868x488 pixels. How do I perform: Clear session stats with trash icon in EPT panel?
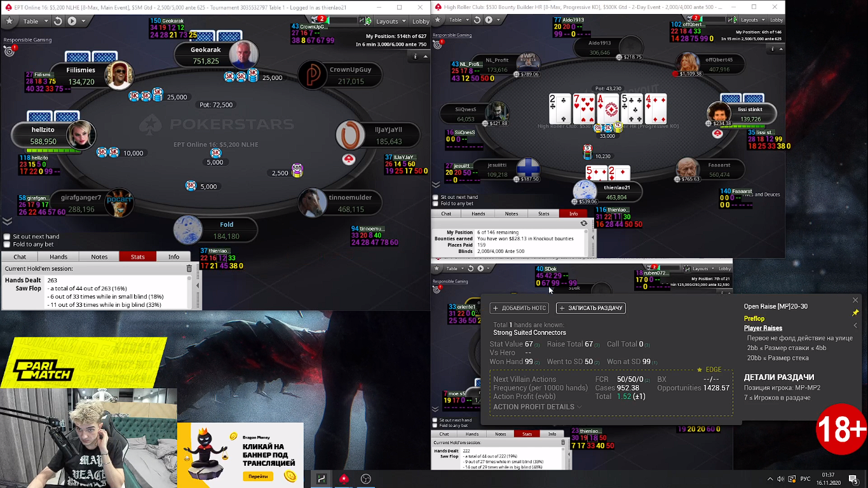point(189,269)
